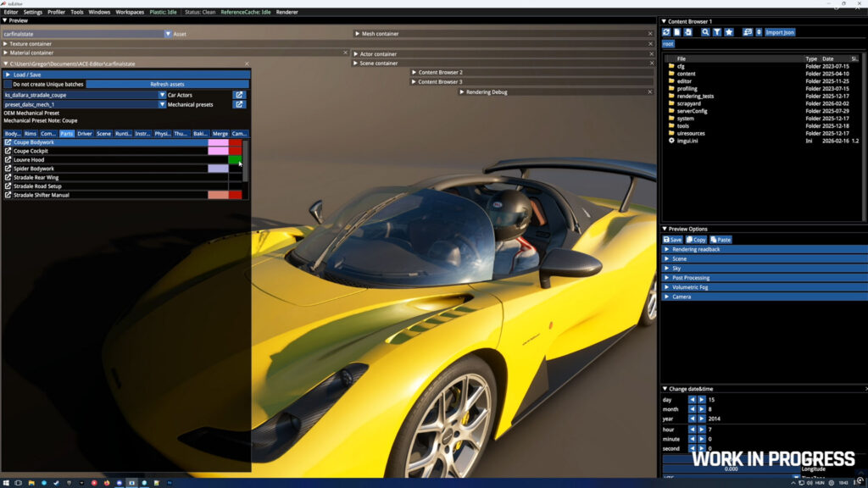Viewport: 868px width, 488px height.
Task: Toggle the Do not create Unique batches checkbox
Action: pos(8,85)
